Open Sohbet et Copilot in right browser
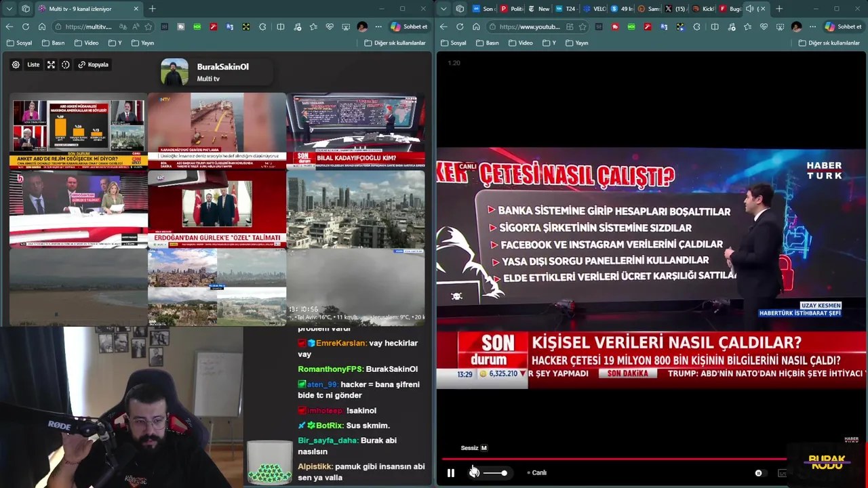 coord(843,26)
